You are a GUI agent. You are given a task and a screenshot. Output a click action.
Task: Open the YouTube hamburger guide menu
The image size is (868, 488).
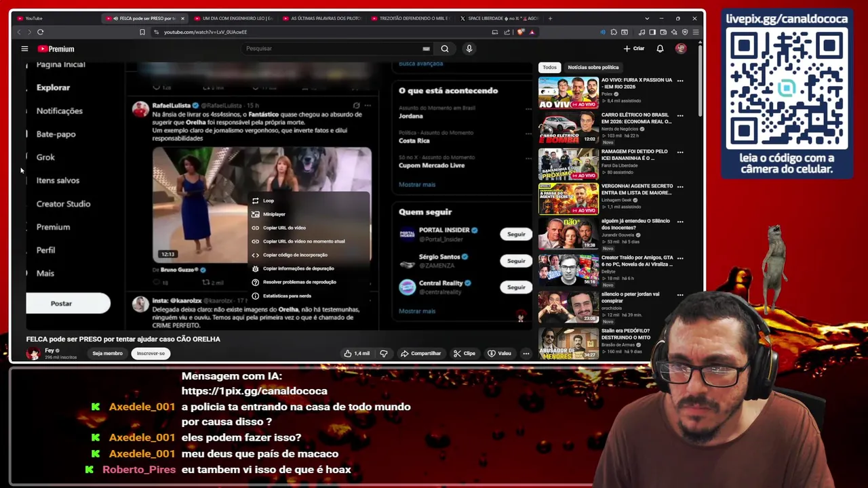(24, 49)
